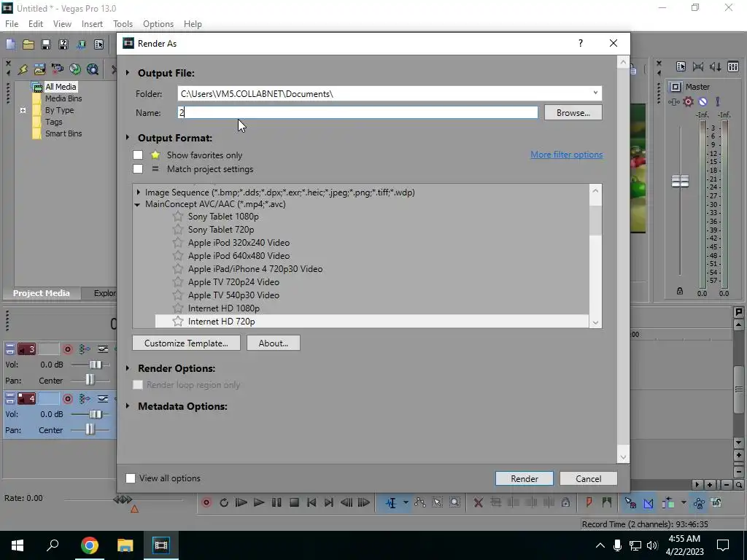This screenshot has width=747, height=560.
Task: Click the Delete X icon in bottom toolbar
Action: tap(479, 502)
